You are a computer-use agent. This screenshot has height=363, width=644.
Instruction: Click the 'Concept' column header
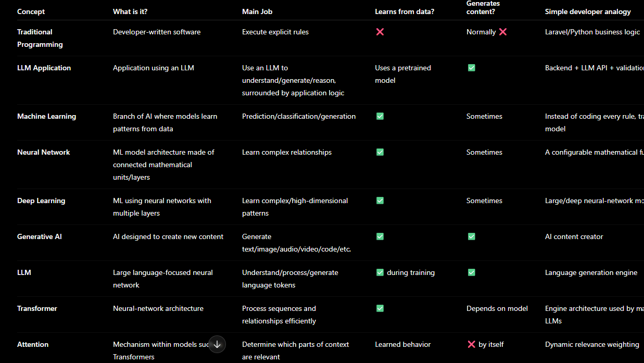(x=31, y=11)
